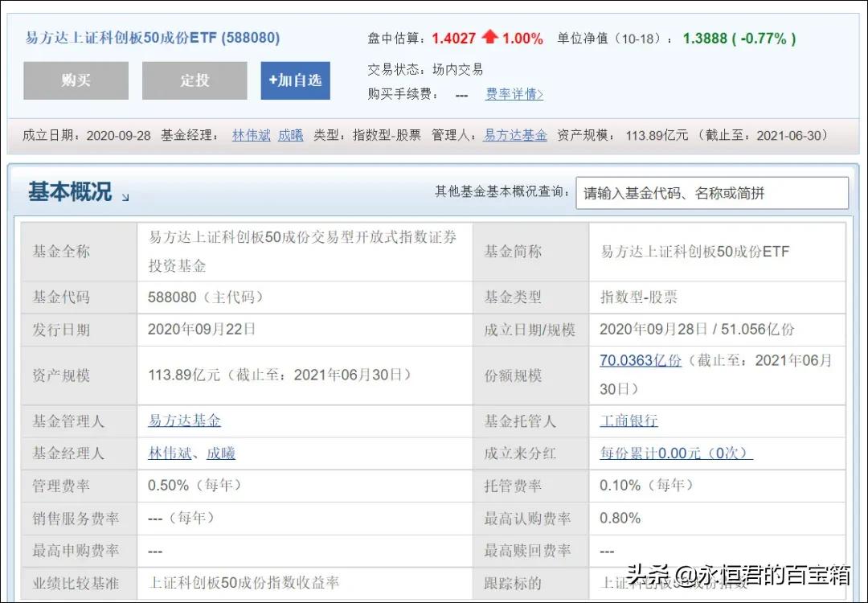The height and width of the screenshot is (603, 868).
Task: Open 70.0363亿份 share scale details link
Action: (x=639, y=360)
